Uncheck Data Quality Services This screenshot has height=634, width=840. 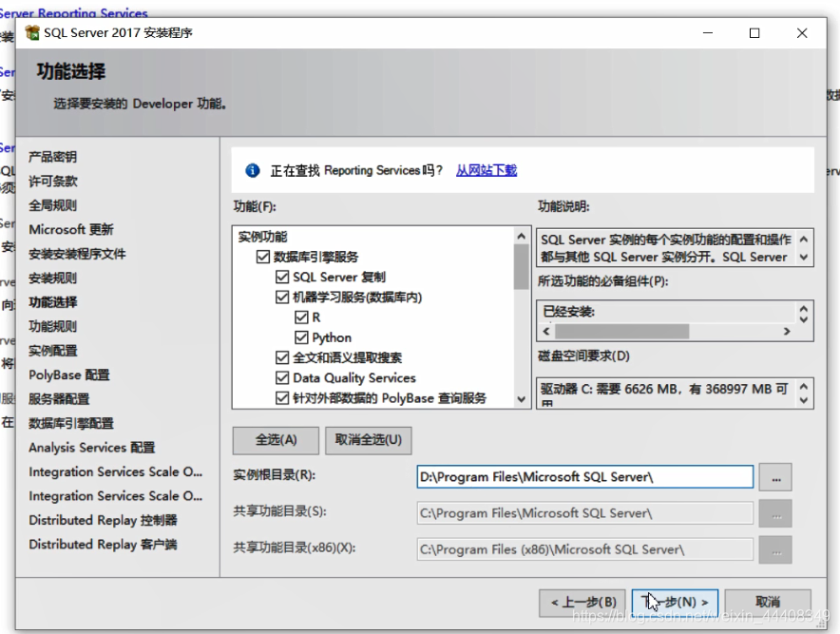tap(282, 377)
